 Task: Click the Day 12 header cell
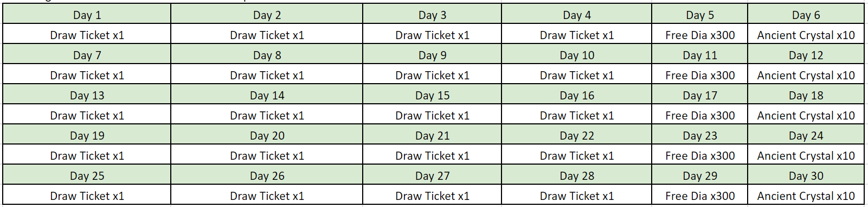click(x=806, y=54)
